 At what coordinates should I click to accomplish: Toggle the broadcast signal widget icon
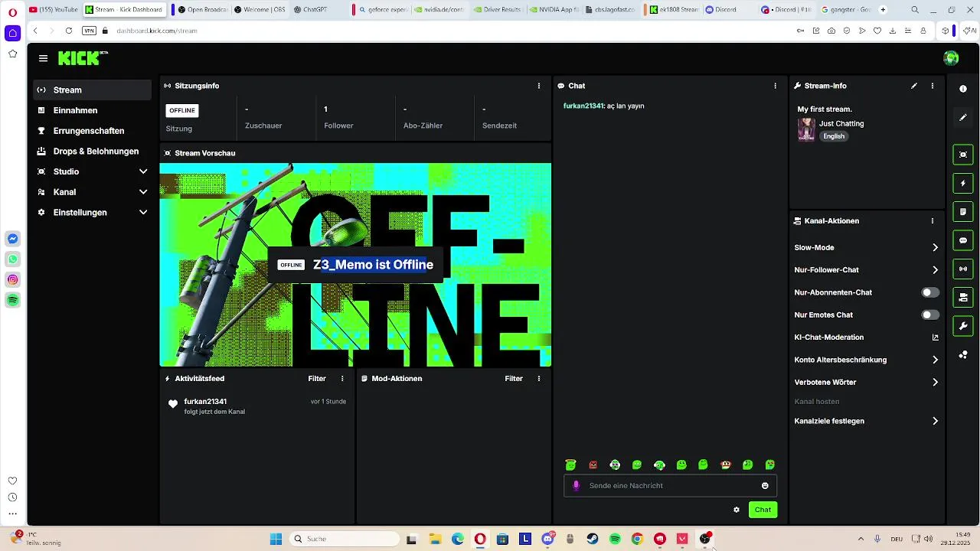pyautogui.click(x=963, y=269)
